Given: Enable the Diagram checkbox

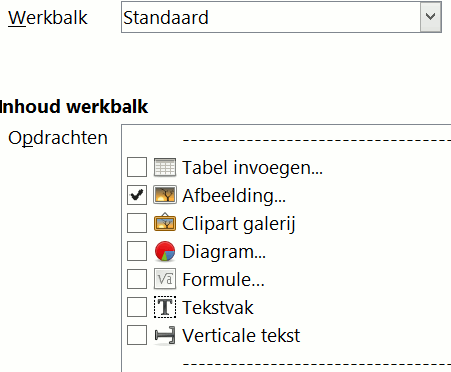Looking at the screenshot, I should pos(137,251).
